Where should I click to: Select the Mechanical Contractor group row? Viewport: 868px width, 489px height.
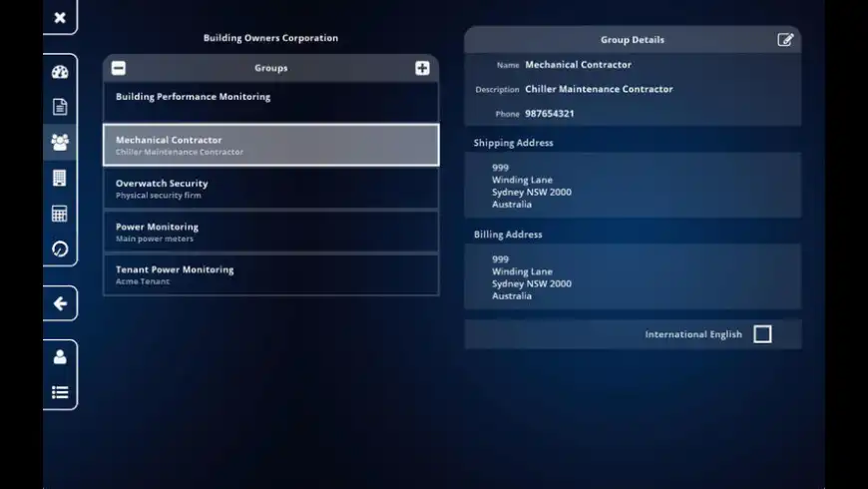coord(271,145)
